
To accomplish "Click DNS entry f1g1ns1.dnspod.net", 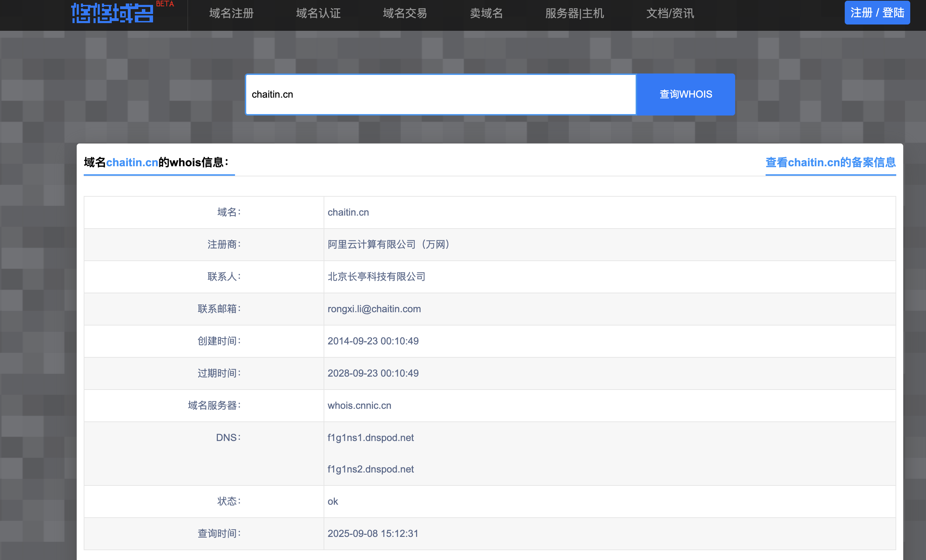I will [x=370, y=437].
